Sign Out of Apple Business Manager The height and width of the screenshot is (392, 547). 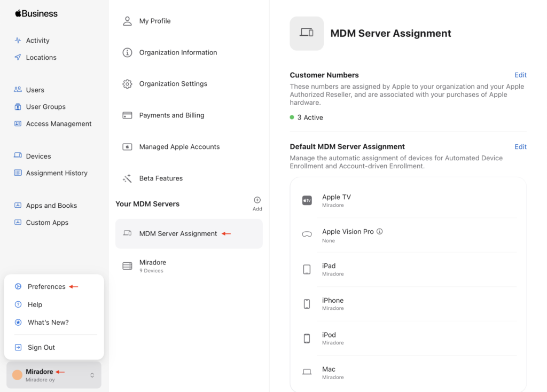[x=41, y=347]
